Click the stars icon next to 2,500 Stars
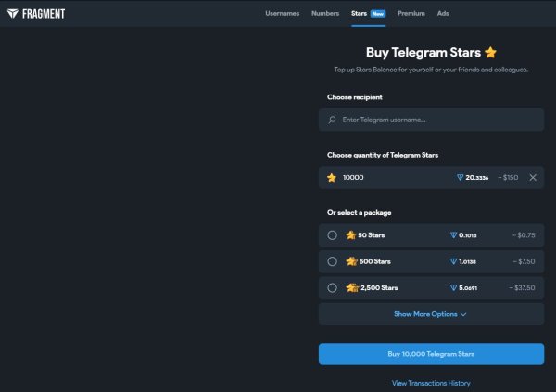Screen dimensions: 556x392 tap(350, 287)
